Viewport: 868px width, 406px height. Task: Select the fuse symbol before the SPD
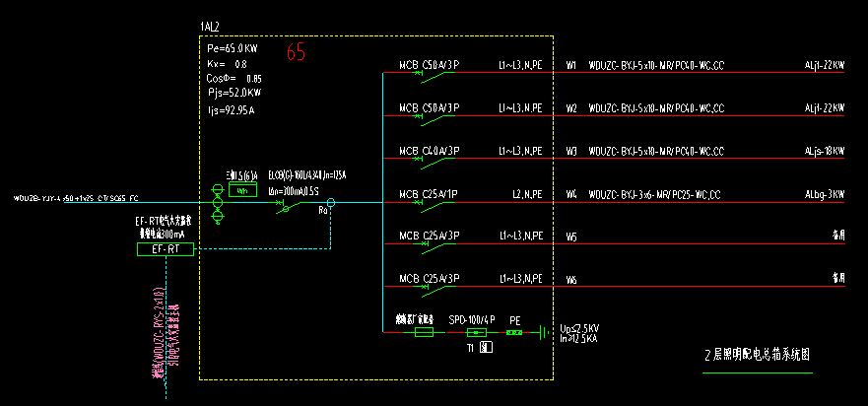point(425,332)
